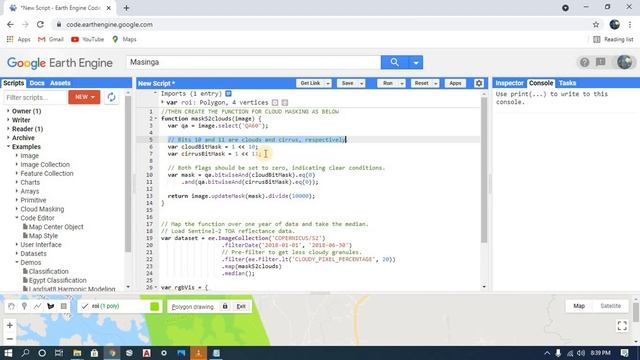Collapse the Examples folder
Viewport: 640px width, 360px height.
pyautogui.click(x=8, y=146)
